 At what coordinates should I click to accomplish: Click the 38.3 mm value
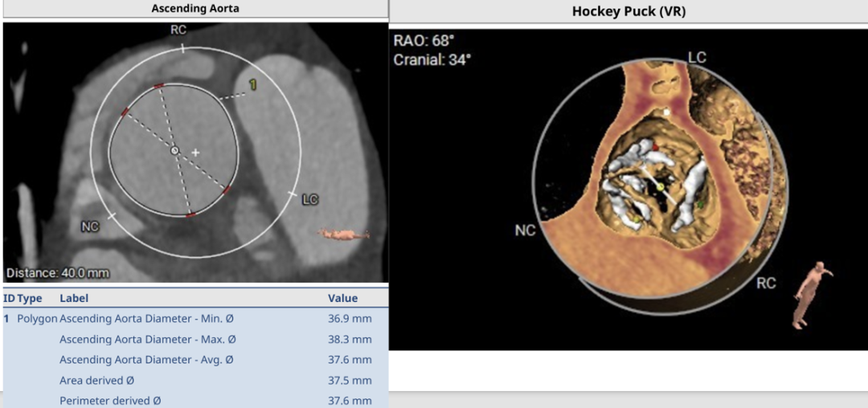[x=350, y=340]
